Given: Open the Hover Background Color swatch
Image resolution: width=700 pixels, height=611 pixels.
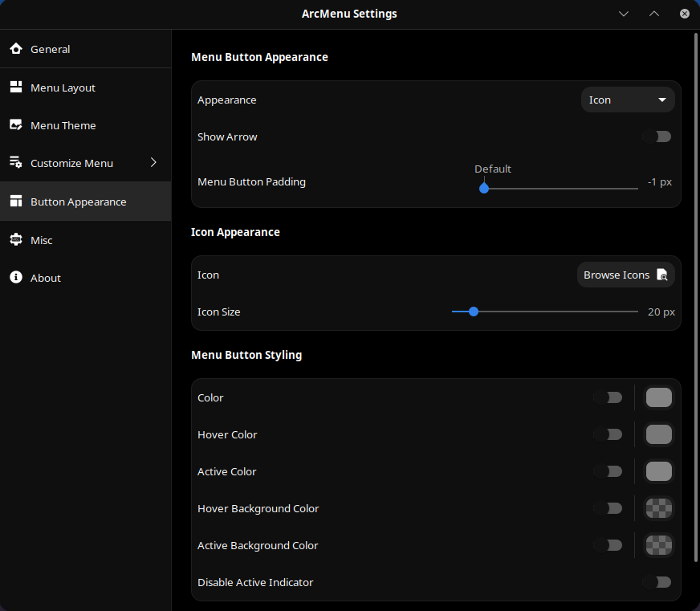Looking at the screenshot, I should pyautogui.click(x=659, y=508).
